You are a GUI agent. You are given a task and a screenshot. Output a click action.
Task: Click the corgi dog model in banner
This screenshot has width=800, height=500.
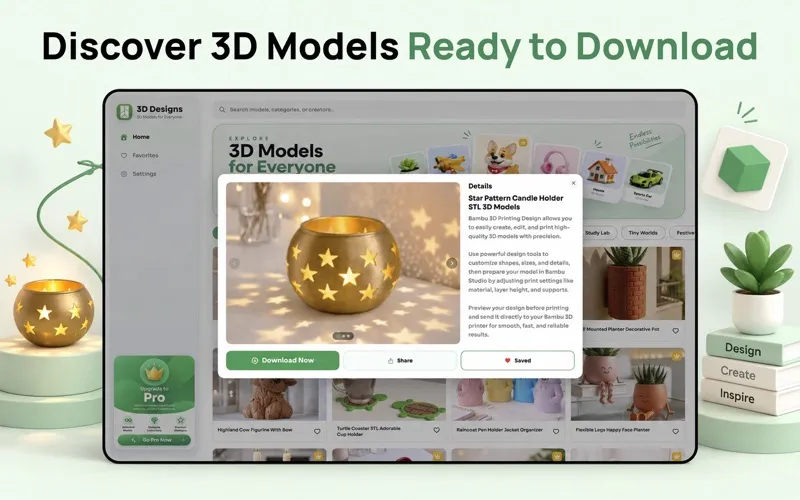[502, 155]
